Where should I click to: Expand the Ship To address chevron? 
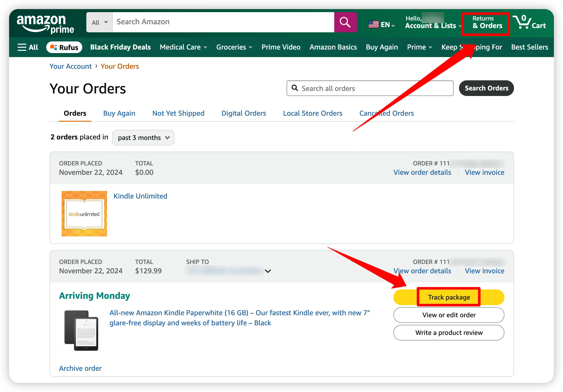(268, 271)
